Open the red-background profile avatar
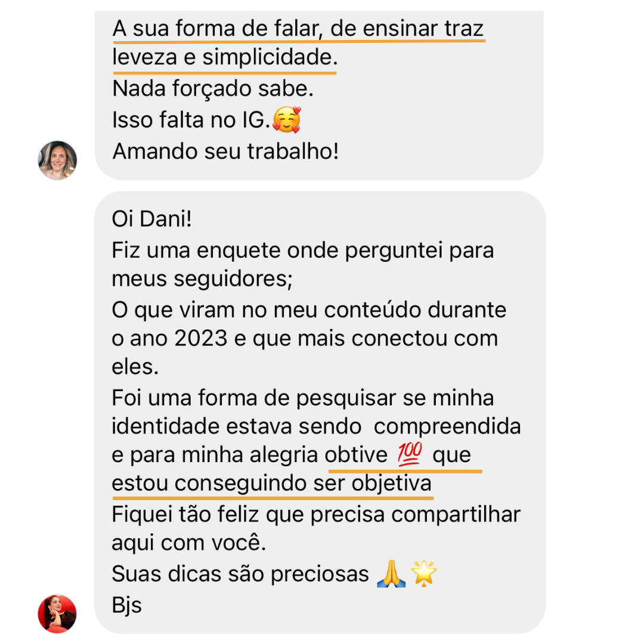This screenshot has height=644, width=644. click(x=57, y=614)
